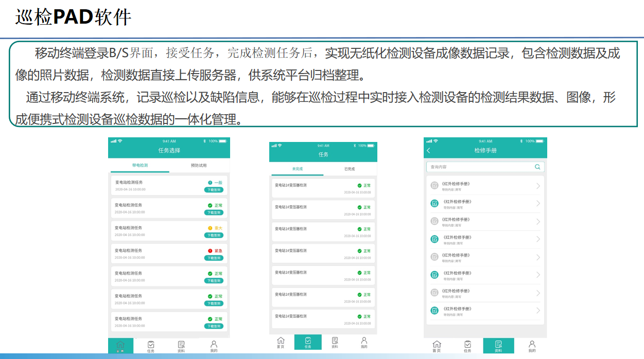The image size is (644, 359).
Task: Select 资料 icon on the rightmost screen
Action: 498,346
